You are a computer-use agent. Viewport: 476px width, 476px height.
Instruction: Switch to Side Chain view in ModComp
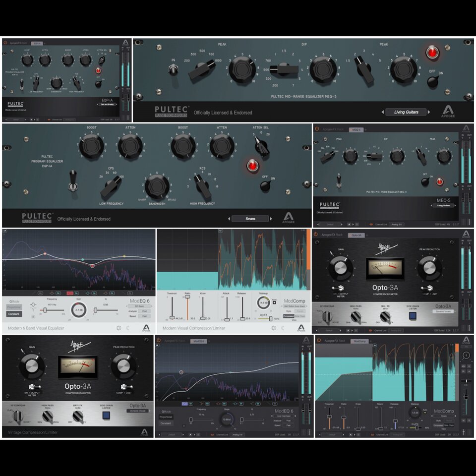click(x=301, y=315)
